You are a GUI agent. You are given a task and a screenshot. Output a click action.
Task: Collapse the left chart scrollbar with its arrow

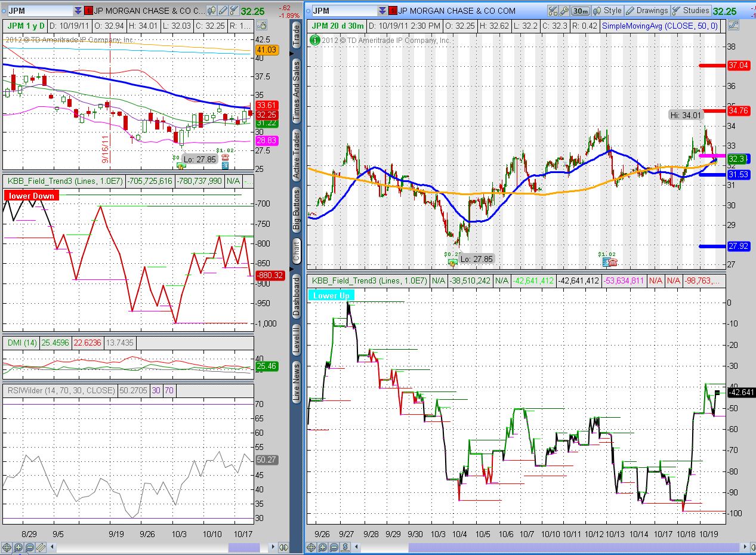click(52, 547)
